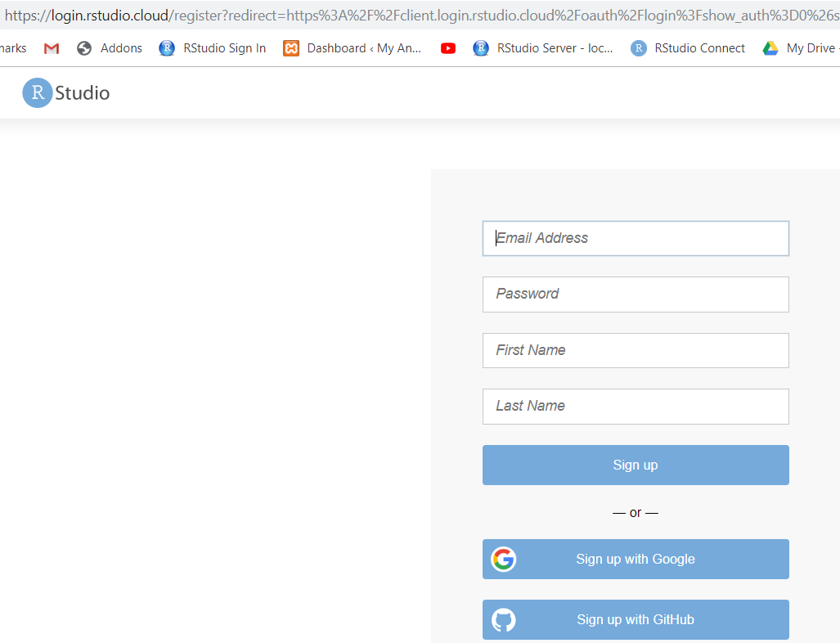The height and width of the screenshot is (643, 840).
Task: Click the My Drive bookmark icon
Action: click(770, 47)
